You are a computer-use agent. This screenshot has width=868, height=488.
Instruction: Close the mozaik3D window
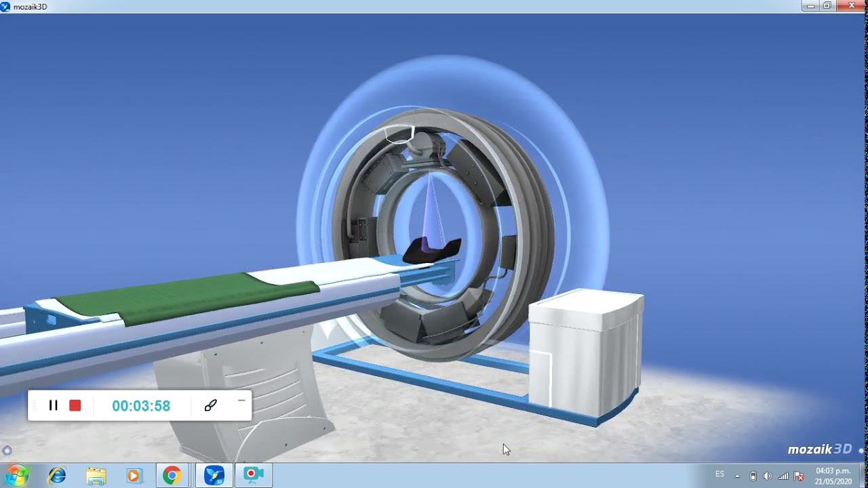point(852,5)
